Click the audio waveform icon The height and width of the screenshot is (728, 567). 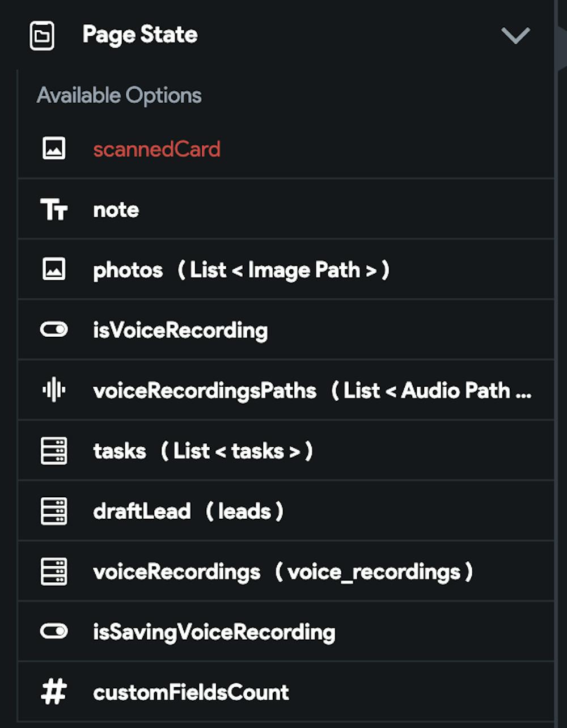pyautogui.click(x=54, y=390)
